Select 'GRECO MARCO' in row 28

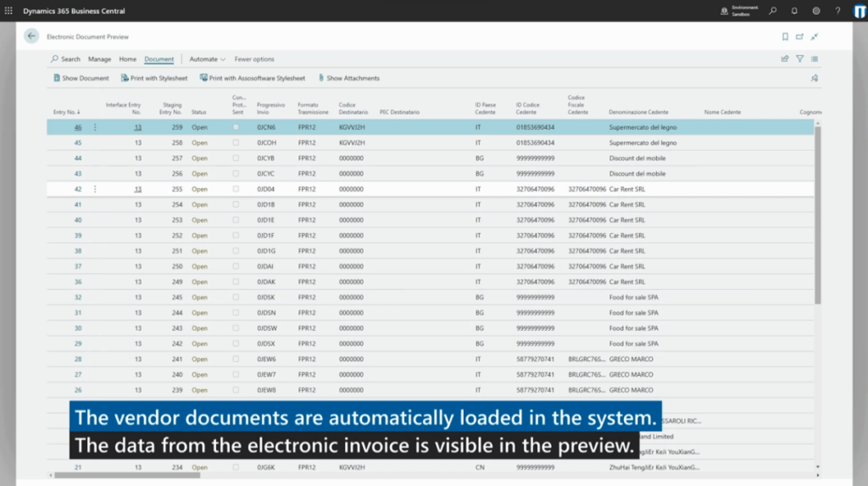click(631, 359)
